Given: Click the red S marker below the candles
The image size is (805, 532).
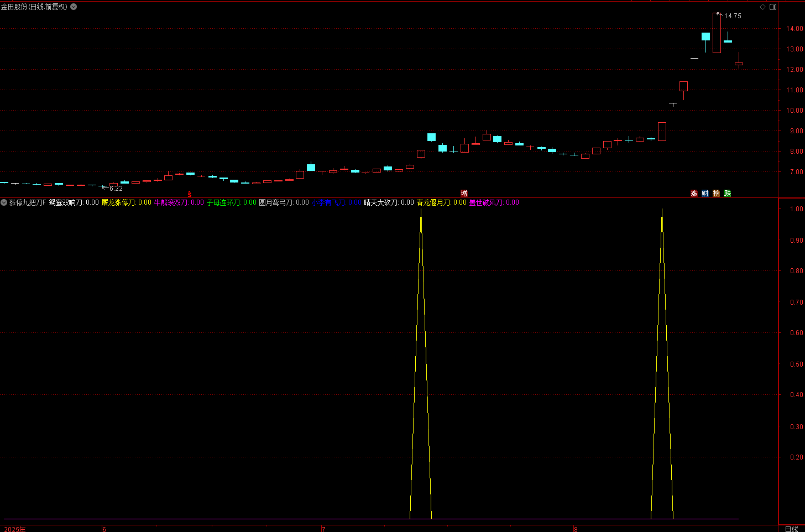Looking at the screenshot, I should (189, 194).
